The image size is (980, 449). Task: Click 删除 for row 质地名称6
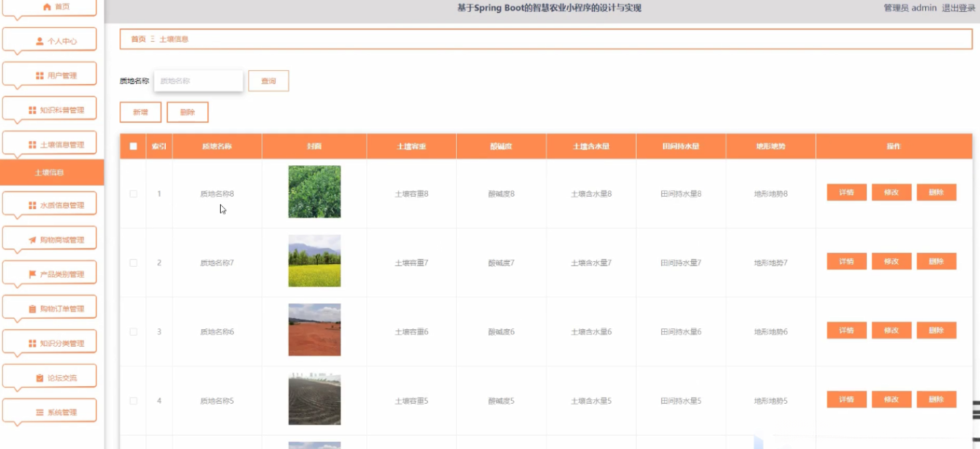936,331
